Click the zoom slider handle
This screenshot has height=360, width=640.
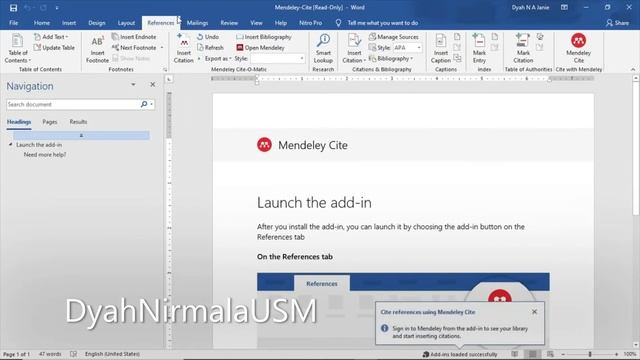(590, 354)
